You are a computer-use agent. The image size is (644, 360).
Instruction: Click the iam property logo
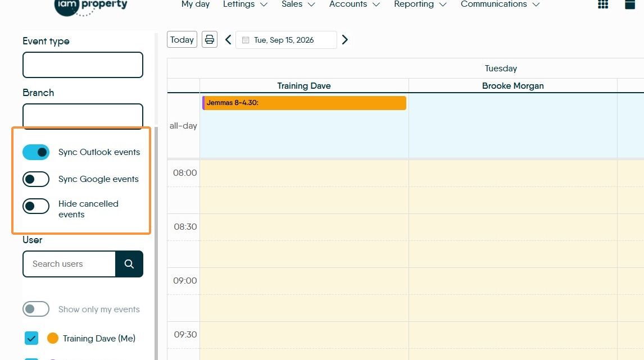91,7
